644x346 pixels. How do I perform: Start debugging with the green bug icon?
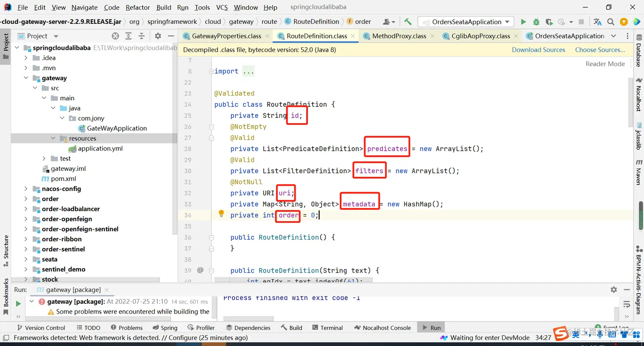pos(536,22)
